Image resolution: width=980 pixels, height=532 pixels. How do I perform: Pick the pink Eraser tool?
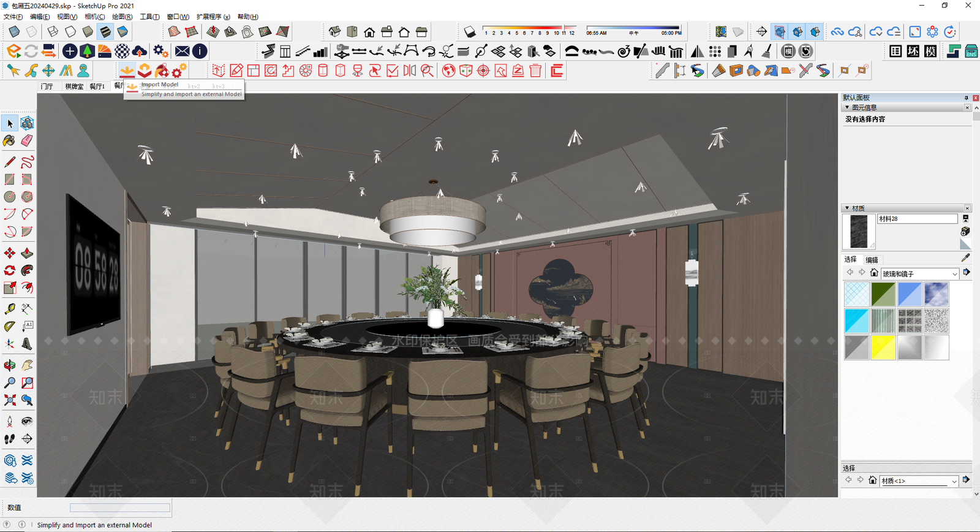27,141
